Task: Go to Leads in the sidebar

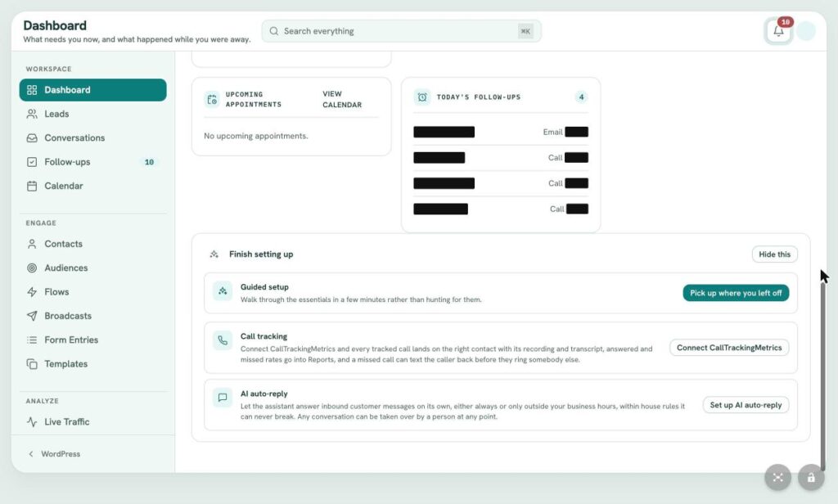Action: 93,114
